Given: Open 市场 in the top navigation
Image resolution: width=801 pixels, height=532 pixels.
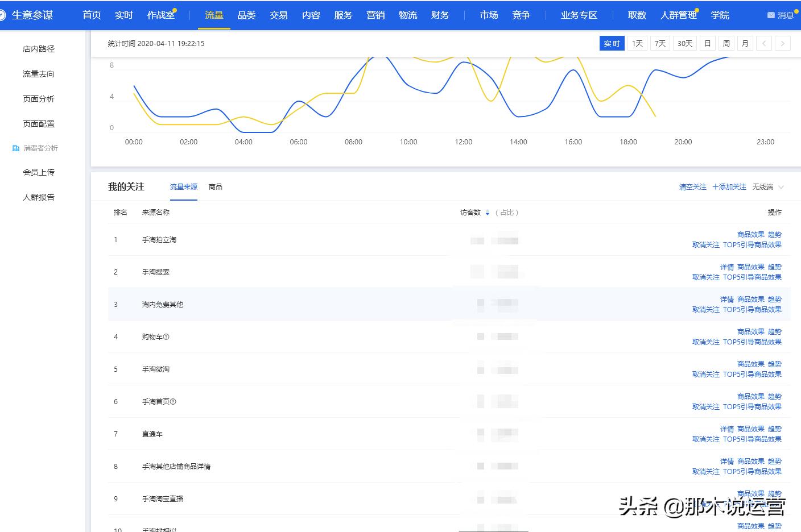Looking at the screenshot, I should [x=488, y=15].
